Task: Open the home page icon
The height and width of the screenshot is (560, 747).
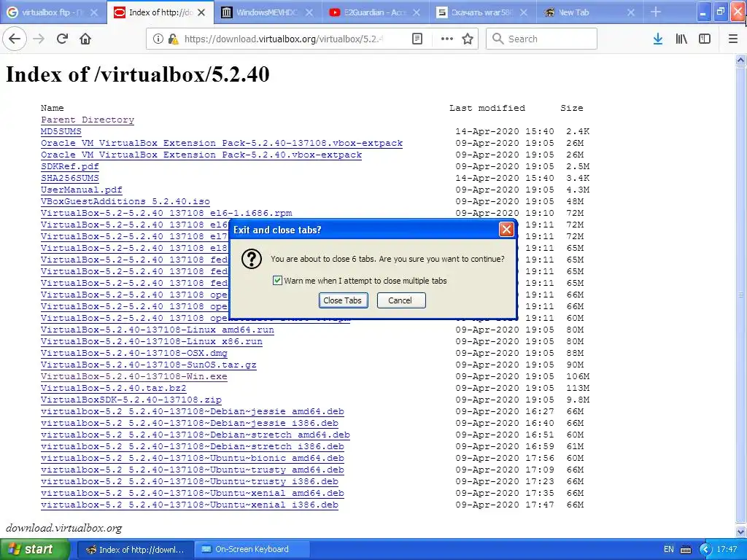Action: pyautogui.click(x=85, y=39)
